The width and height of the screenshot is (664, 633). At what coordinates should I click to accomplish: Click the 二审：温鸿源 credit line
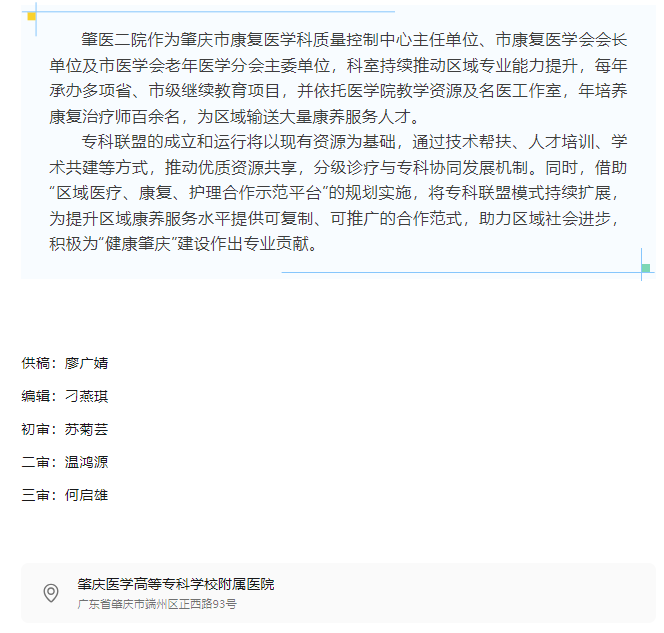click(x=64, y=462)
